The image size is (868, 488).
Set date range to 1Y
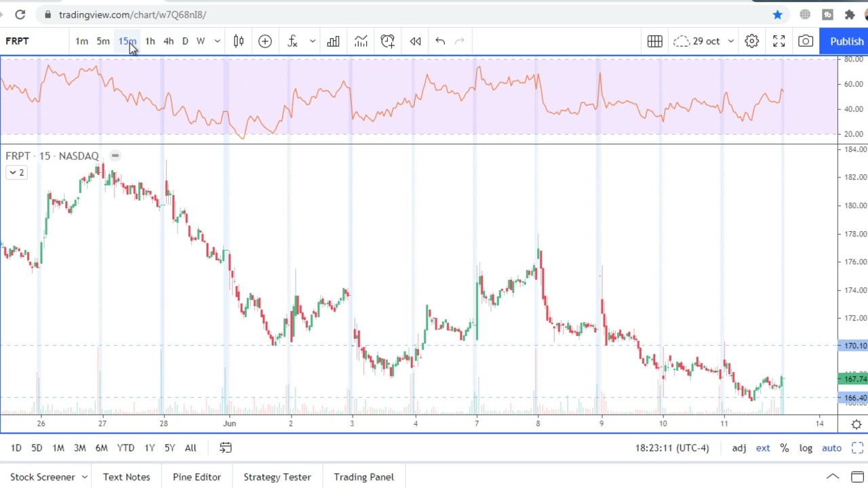click(x=149, y=448)
